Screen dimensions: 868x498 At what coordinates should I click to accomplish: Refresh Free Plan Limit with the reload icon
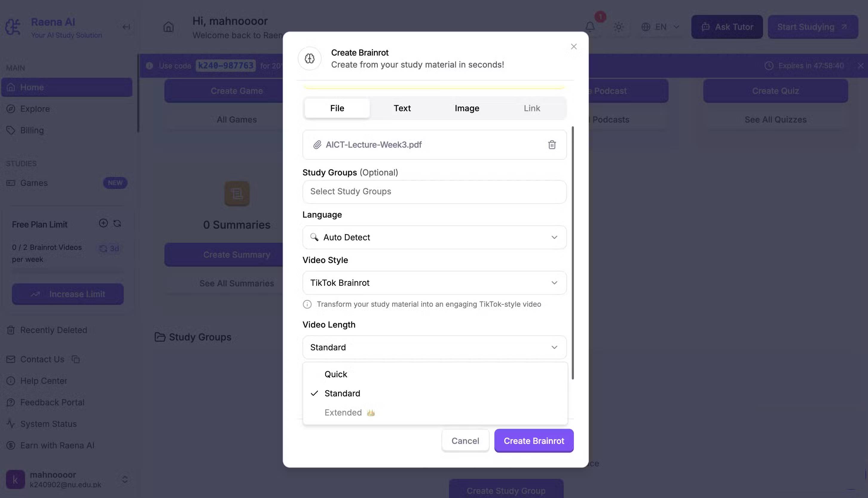(x=117, y=223)
